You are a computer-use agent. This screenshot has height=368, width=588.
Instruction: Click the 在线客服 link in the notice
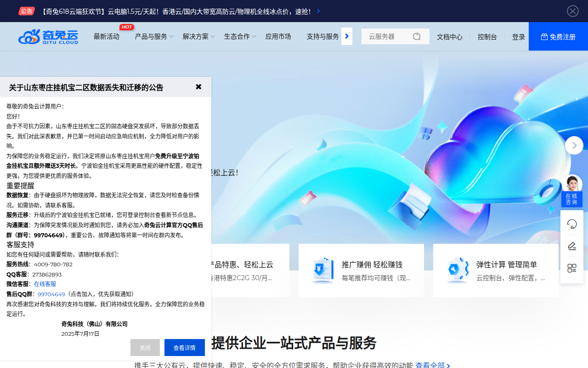click(x=45, y=284)
